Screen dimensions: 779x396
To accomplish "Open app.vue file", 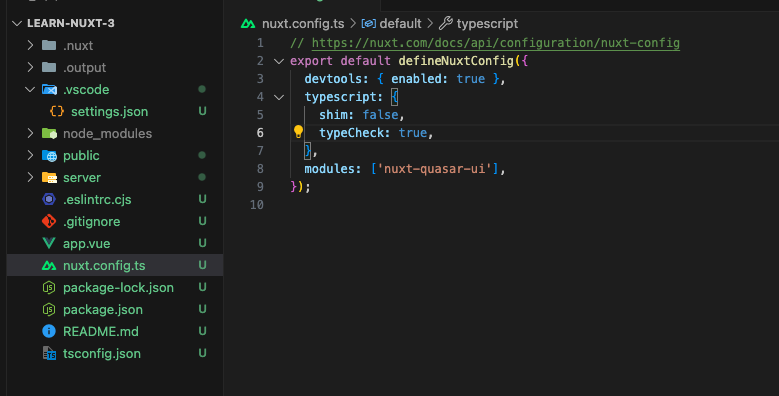I will (x=86, y=243).
